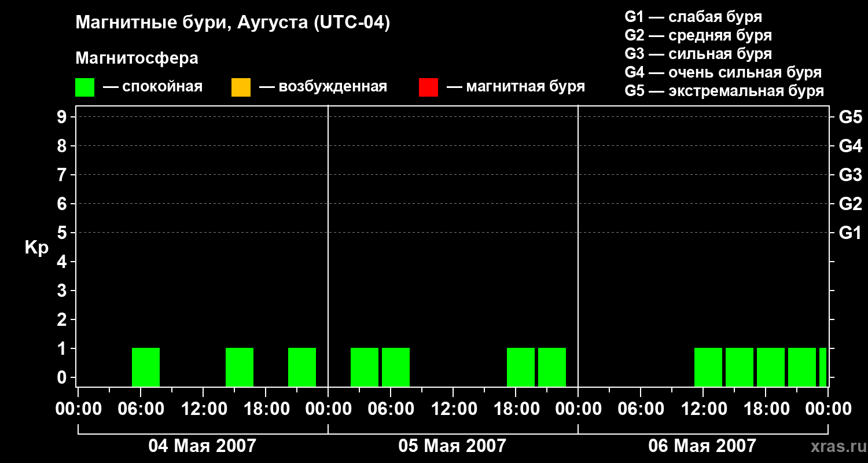The height and width of the screenshot is (463, 868).
Task: Select the last green bar of 04 Мая
Action: (x=302, y=367)
